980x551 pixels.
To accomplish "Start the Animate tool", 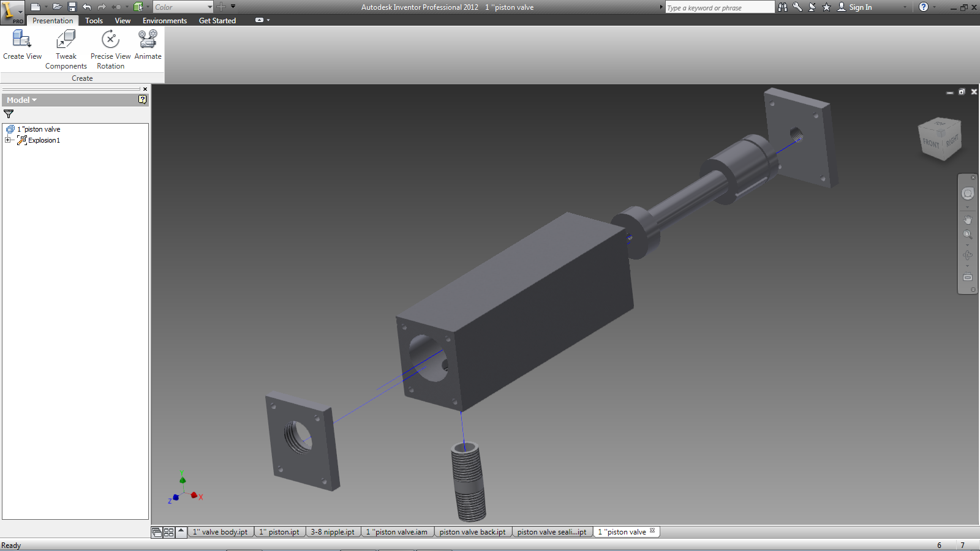I will click(x=148, y=45).
